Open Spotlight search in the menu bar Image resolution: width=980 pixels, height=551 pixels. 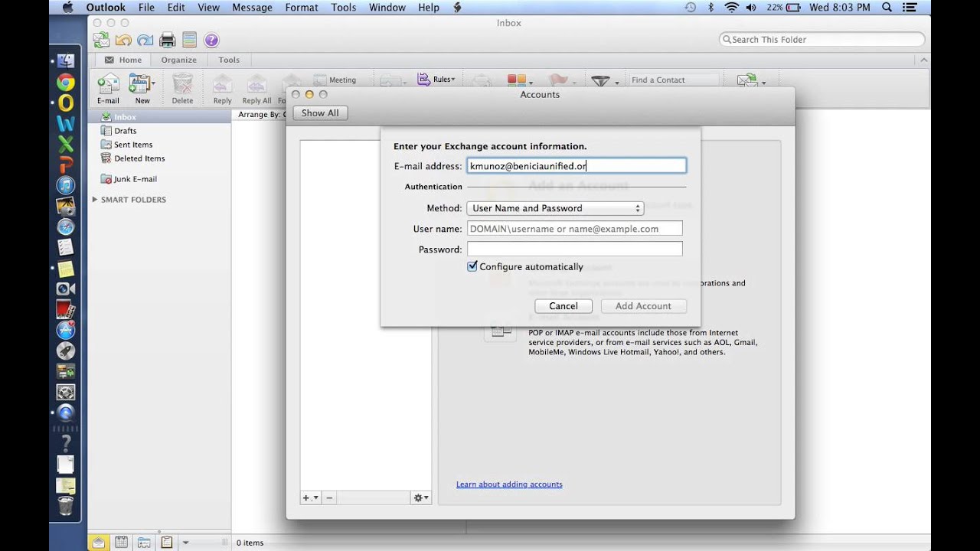[887, 8]
